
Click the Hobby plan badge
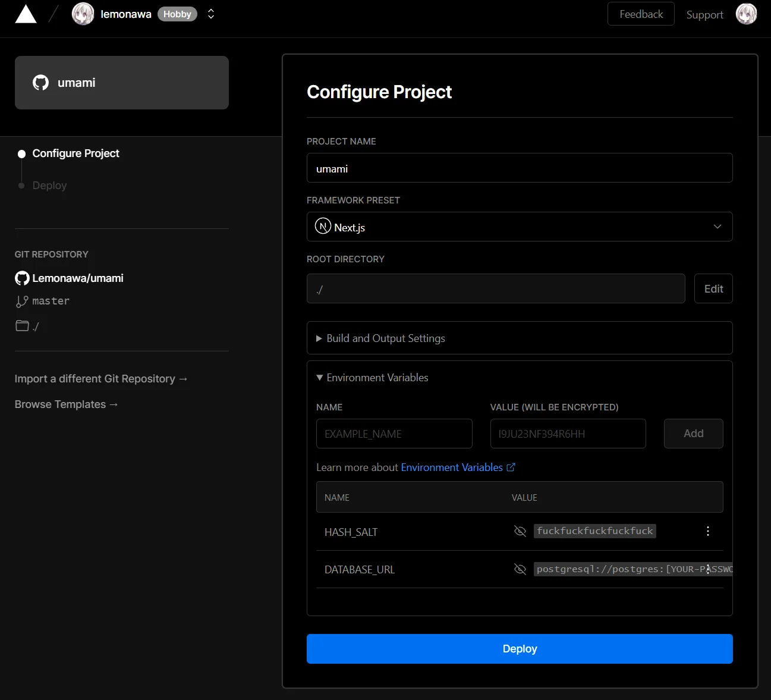click(177, 14)
